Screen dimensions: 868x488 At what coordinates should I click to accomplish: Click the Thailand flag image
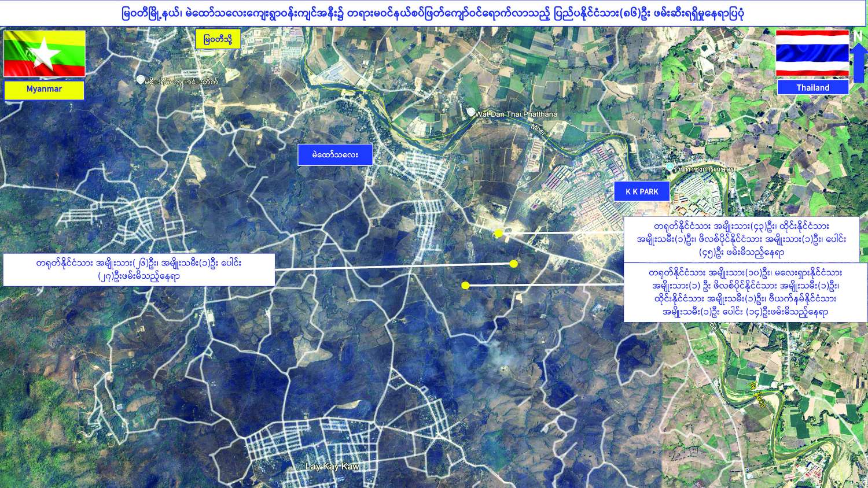click(812, 53)
